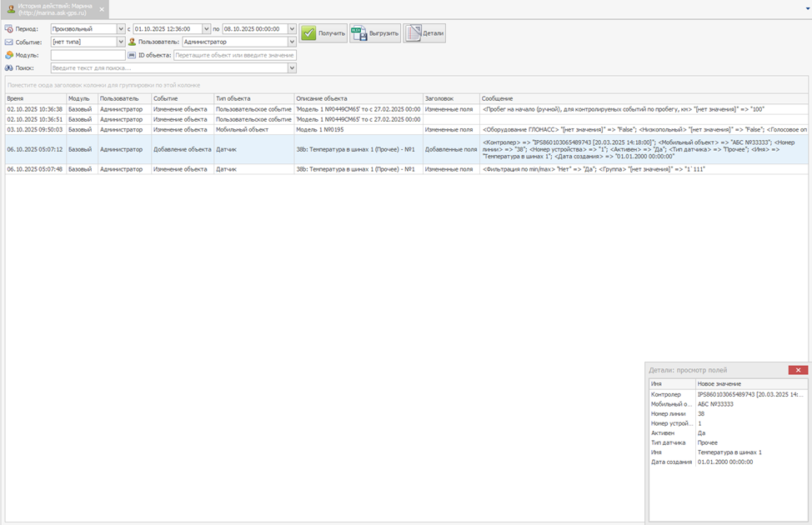Expand the end date picker dropdown
Viewport: 812px width, 525px height.
point(292,29)
